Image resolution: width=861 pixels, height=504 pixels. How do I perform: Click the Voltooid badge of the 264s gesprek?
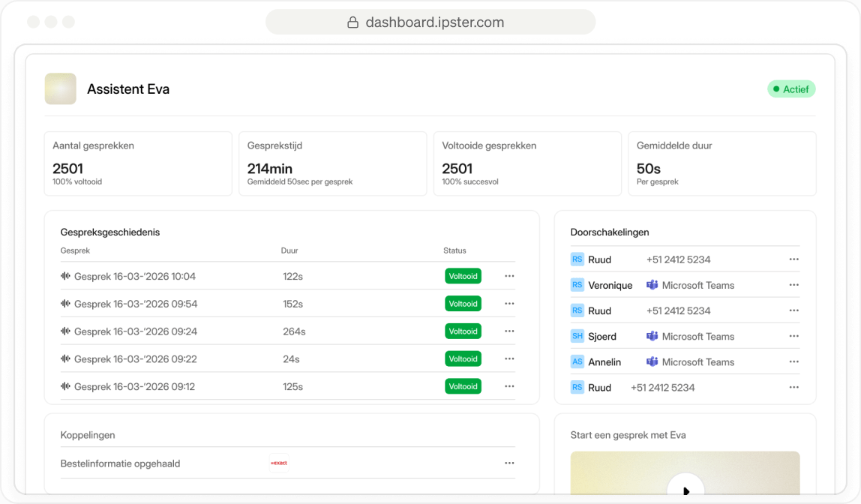[x=463, y=331]
